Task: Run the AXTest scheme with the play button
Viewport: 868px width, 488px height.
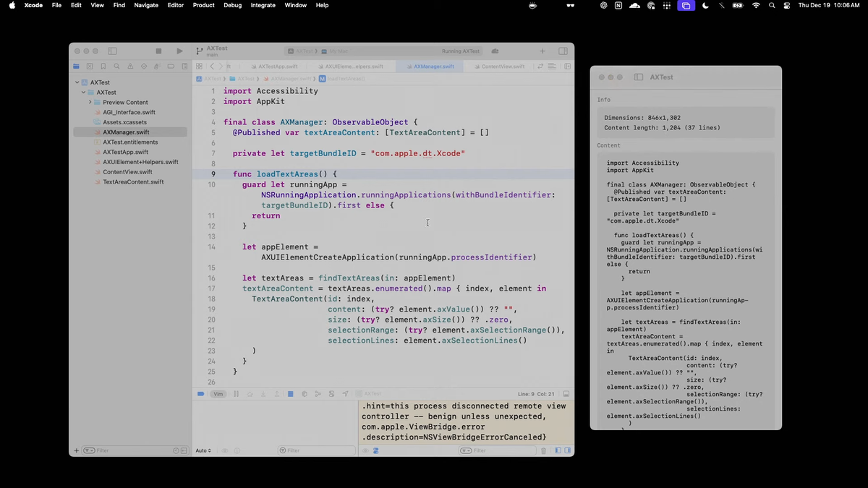Action: point(179,51)
